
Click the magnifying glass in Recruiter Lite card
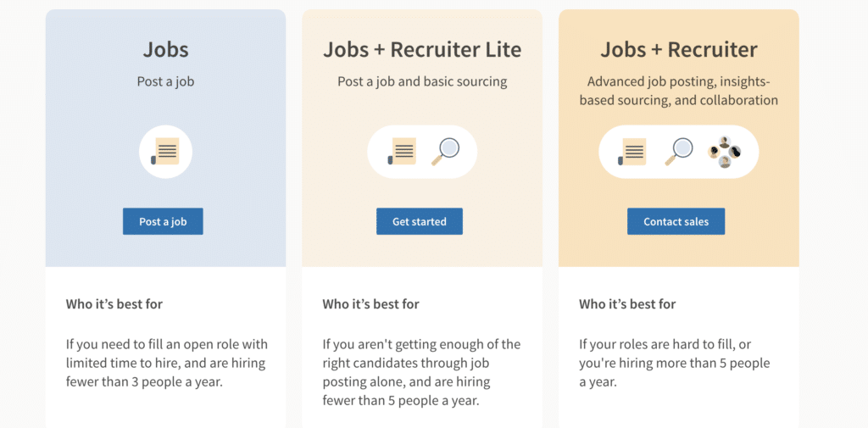(445, 152)
